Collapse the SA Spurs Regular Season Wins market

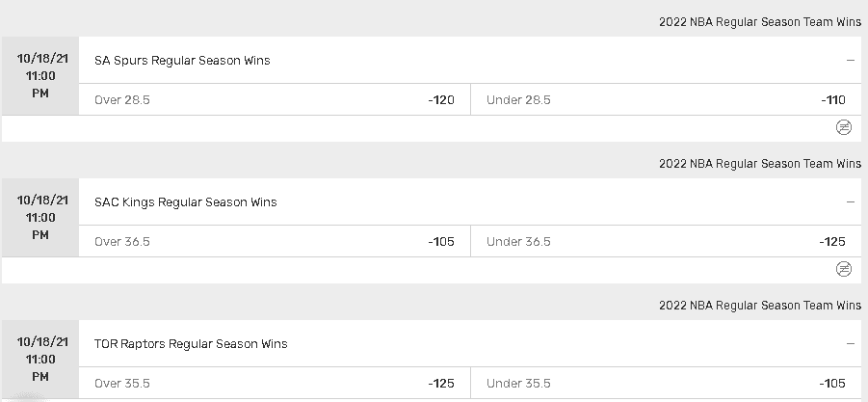(x=851, y=61)
